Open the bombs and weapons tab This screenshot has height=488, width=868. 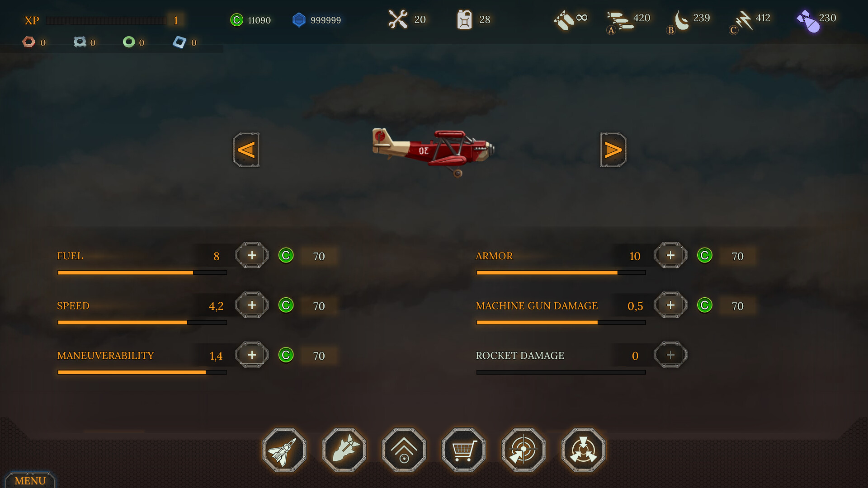344,450
